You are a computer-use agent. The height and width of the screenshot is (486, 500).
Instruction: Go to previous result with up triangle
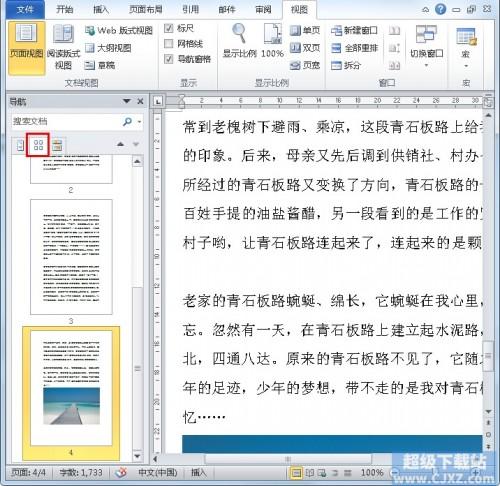[x=121, y=144]
